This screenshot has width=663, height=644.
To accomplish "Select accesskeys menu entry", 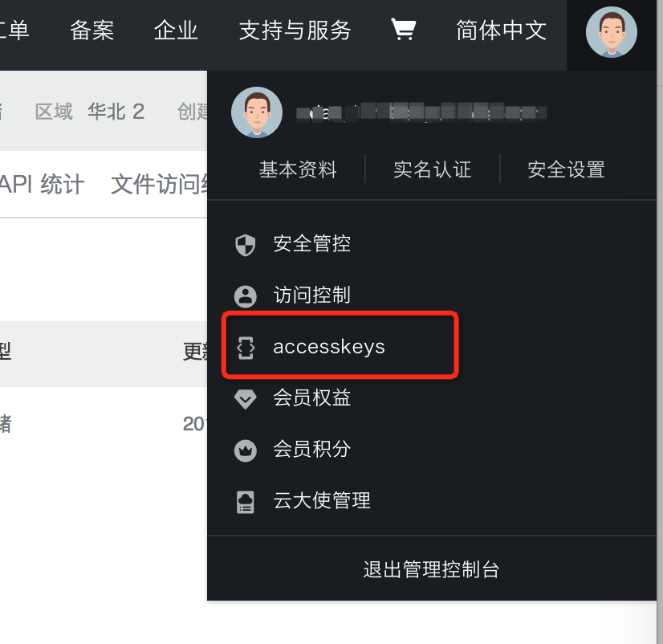I will coord(340,344).
